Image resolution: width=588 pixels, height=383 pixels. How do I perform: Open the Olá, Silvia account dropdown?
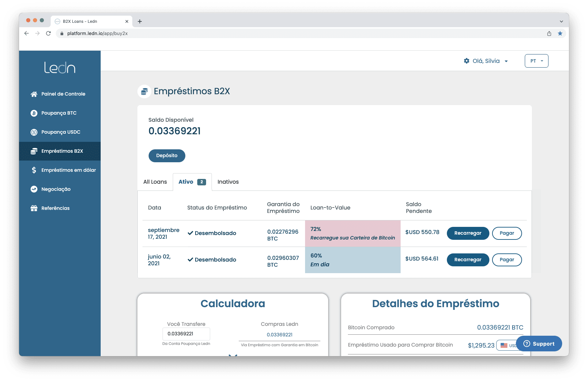(486, 61)
